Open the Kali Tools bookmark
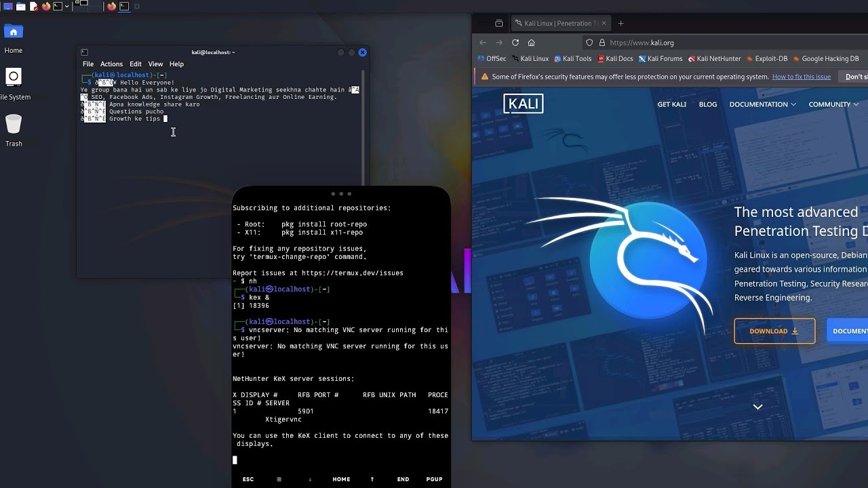Image resolution: width=868 pixels, height=488 pixels. click(x=573, y=58)
